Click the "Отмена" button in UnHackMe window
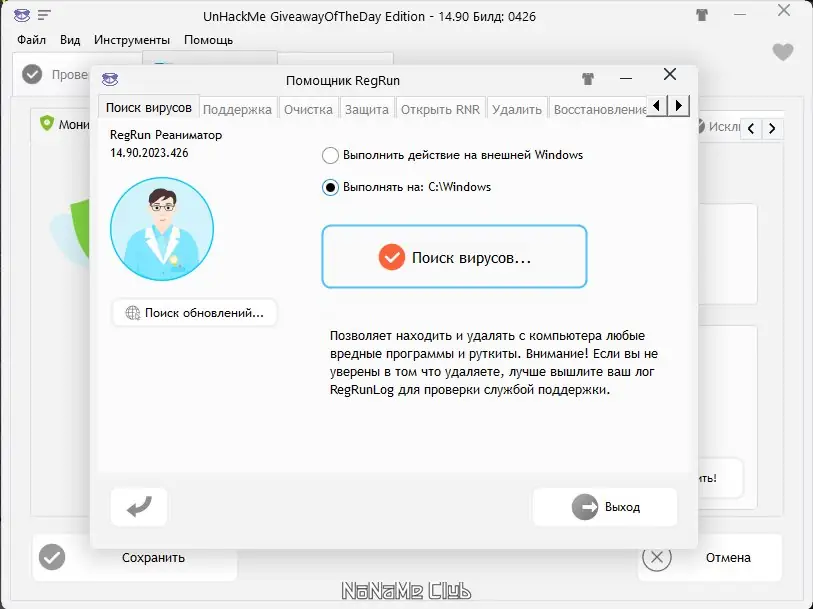 (x=710, y=558)
